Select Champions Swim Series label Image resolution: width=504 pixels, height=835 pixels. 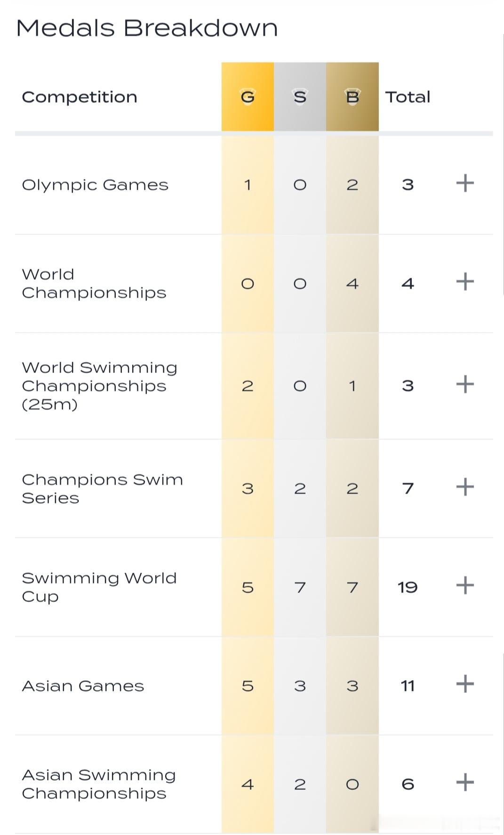102,489
